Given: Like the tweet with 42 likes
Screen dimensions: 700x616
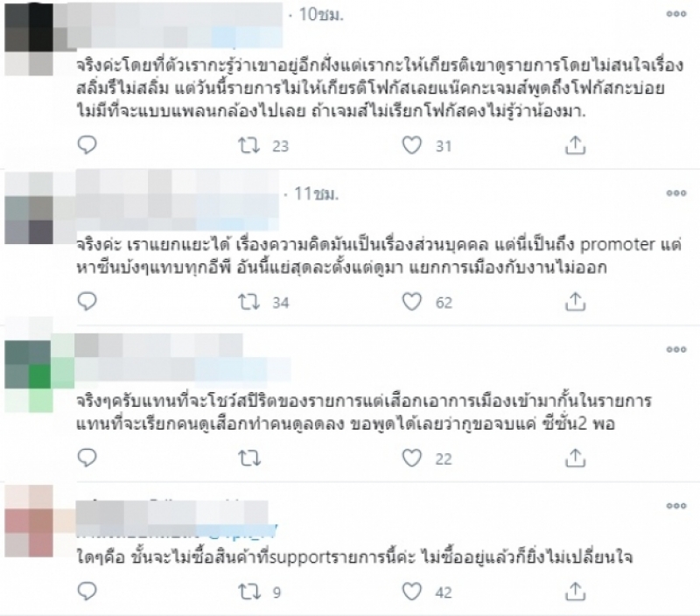Looking at the screenshot, I should (411, 592).
